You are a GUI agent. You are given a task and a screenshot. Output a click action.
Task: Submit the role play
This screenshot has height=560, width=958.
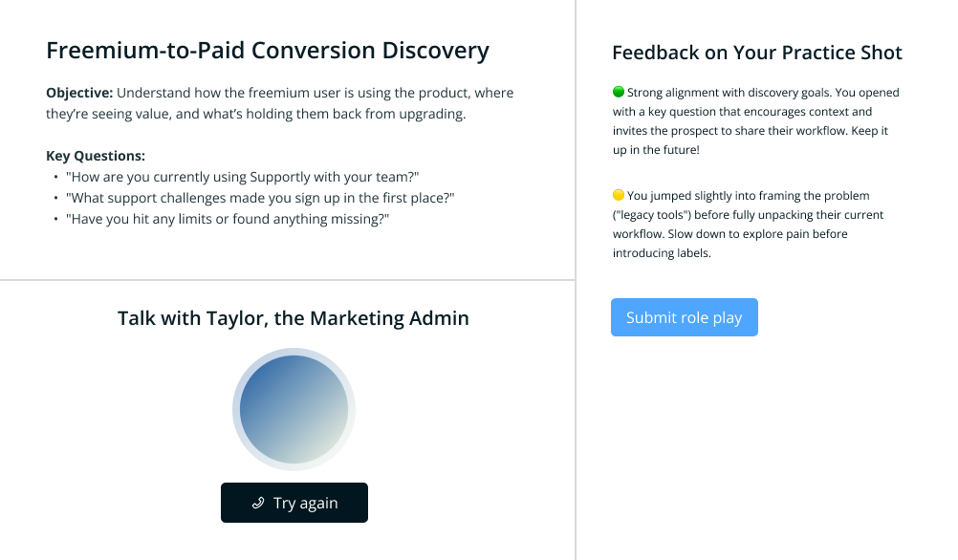tap(685, 317)
